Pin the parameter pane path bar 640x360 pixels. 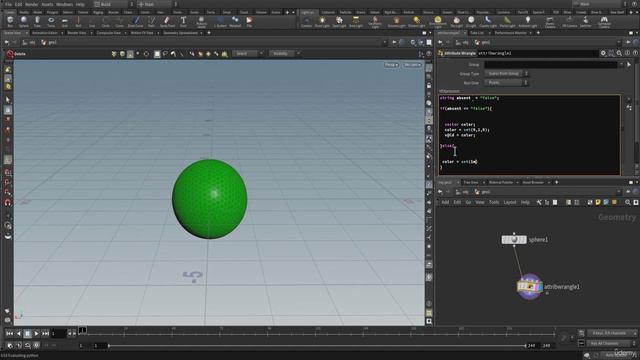click(x=629, y=42)
